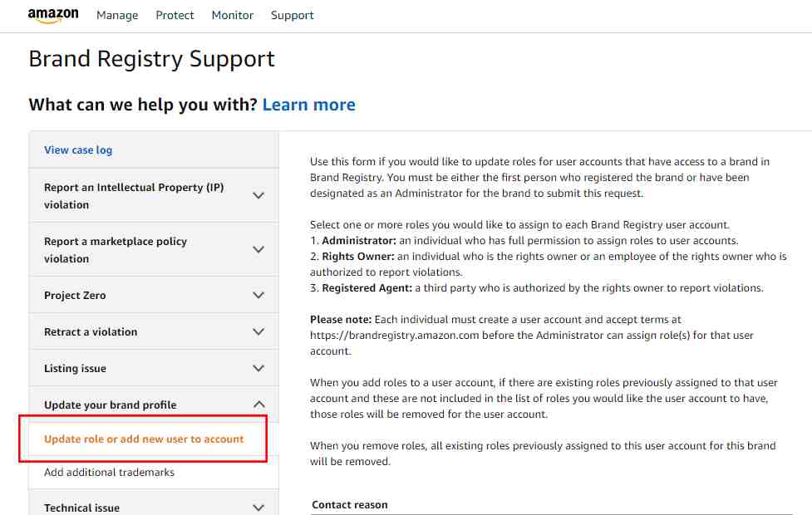This screenshot has height=515, width=812.
Task: Click the Listing issue section label
Action: pyautogui.click(x=75, y=369)
